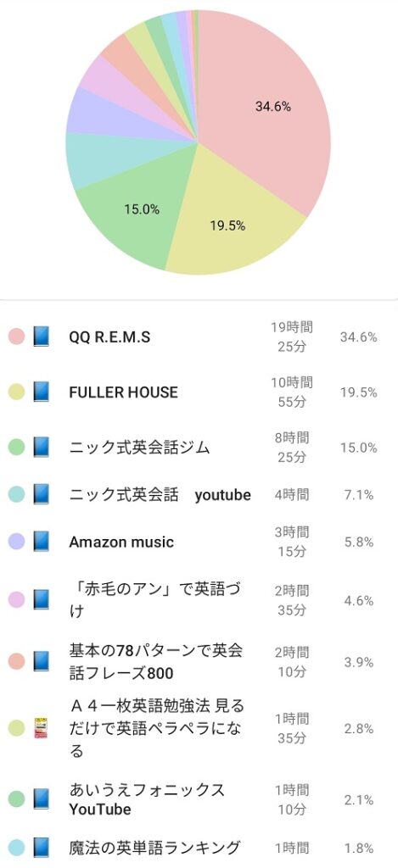
Task: Click the book icon next to FULLER HOUSE
Action: [41, 392]
